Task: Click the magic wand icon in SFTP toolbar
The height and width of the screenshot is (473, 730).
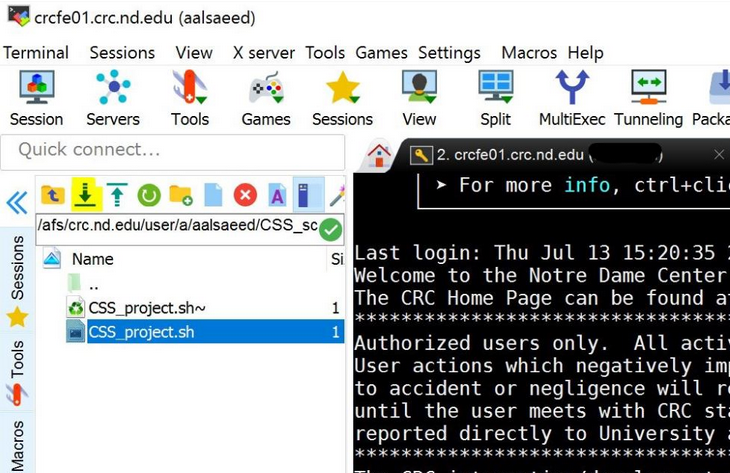Action: tap(338, 195)
